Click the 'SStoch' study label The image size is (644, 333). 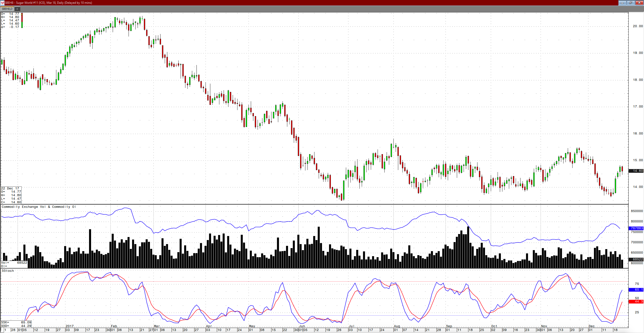click(8, 271)
